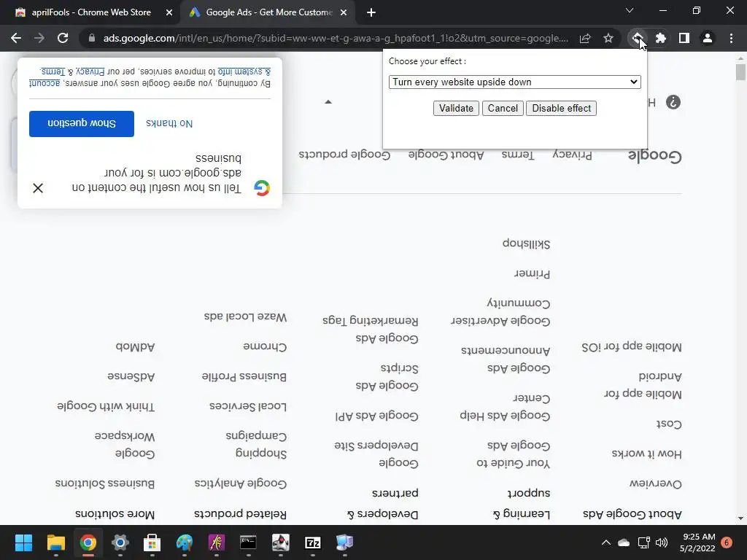Click the share page icon in address bar
The image size is (747, 560).
coord(585,38)
